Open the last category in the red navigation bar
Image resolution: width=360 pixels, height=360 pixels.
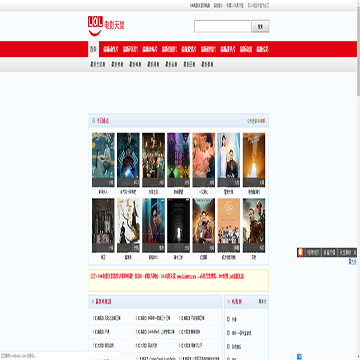coord(263,49)
